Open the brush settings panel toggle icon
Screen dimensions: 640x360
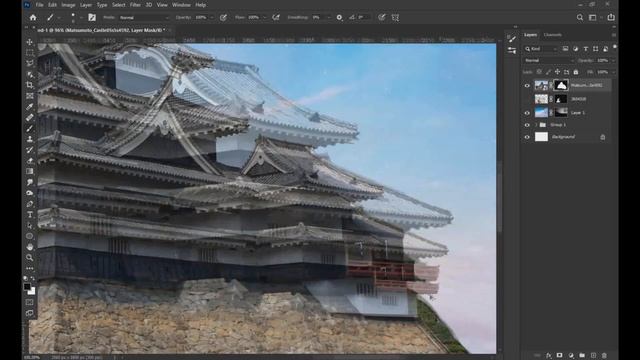click(x=92, y=18)
